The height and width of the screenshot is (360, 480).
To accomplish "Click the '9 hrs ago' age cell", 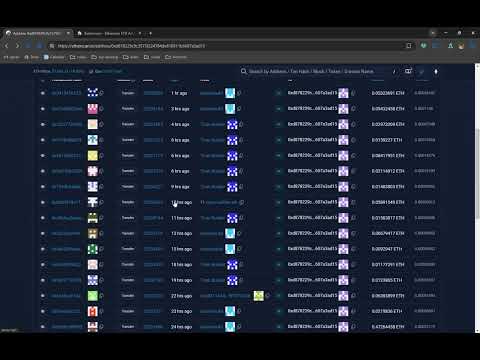I will (180, 187).
